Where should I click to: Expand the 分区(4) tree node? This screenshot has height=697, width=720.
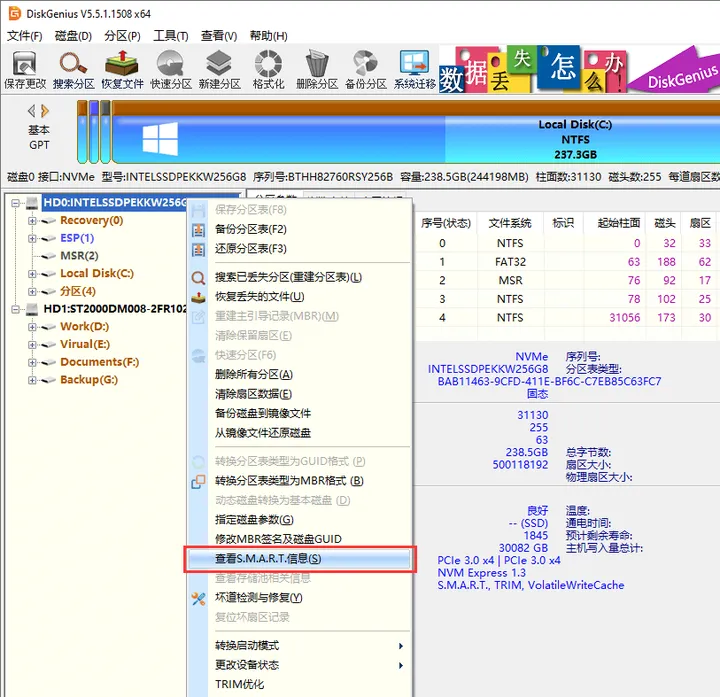pyautogui.click(x=32, y=292)
